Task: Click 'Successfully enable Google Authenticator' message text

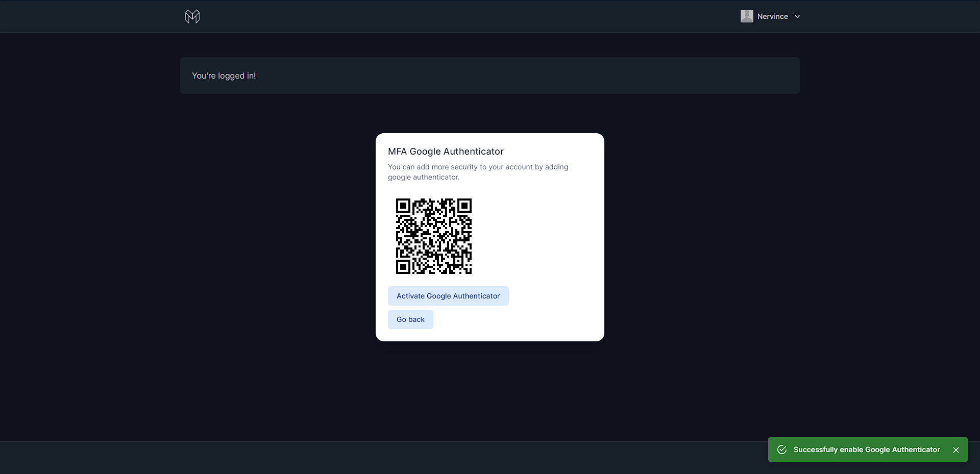Action: point(867,450)
